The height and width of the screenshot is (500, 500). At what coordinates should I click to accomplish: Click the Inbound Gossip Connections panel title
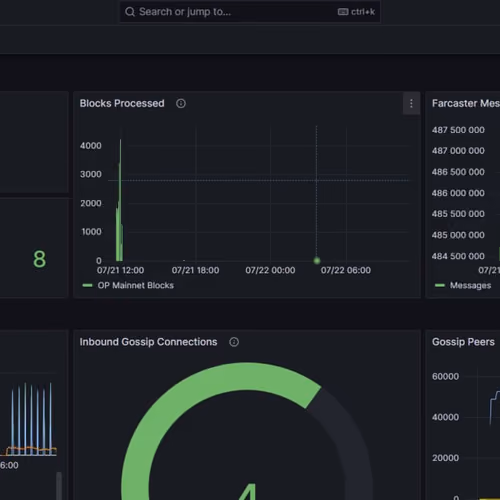(148, 342)
